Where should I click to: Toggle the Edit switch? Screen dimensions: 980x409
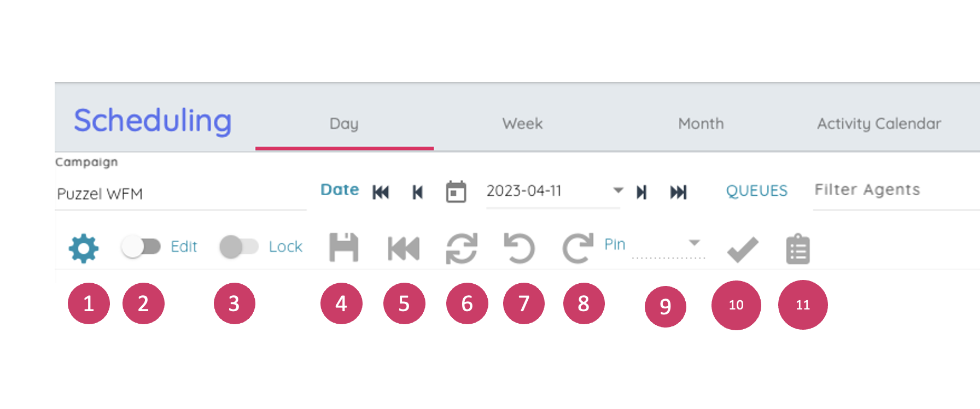[x=141, y=247]
